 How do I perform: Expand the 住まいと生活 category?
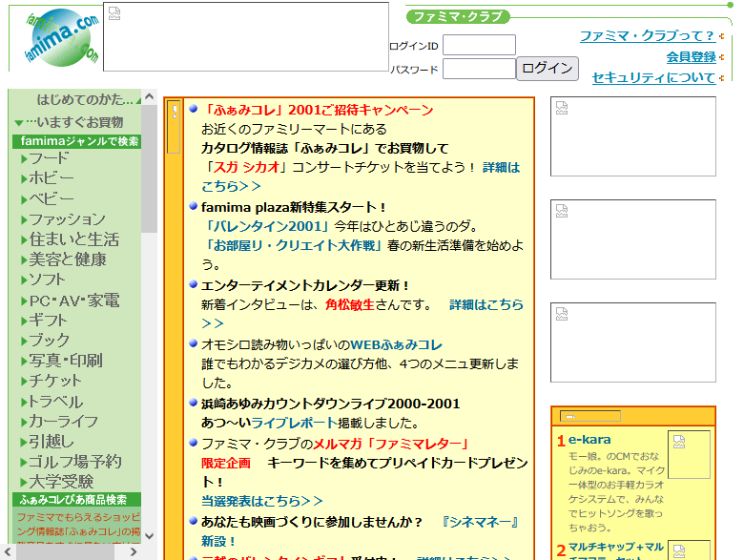(70, 239)
